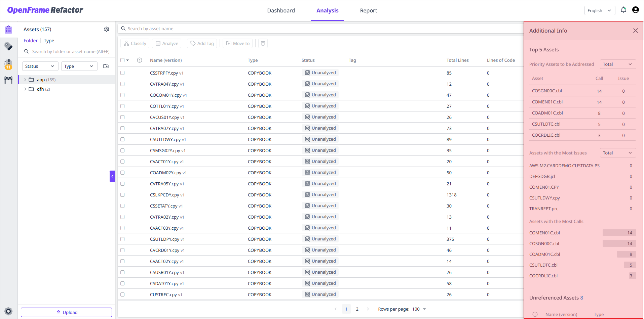Check the box for CSUTLDPY.cpy

122,239
